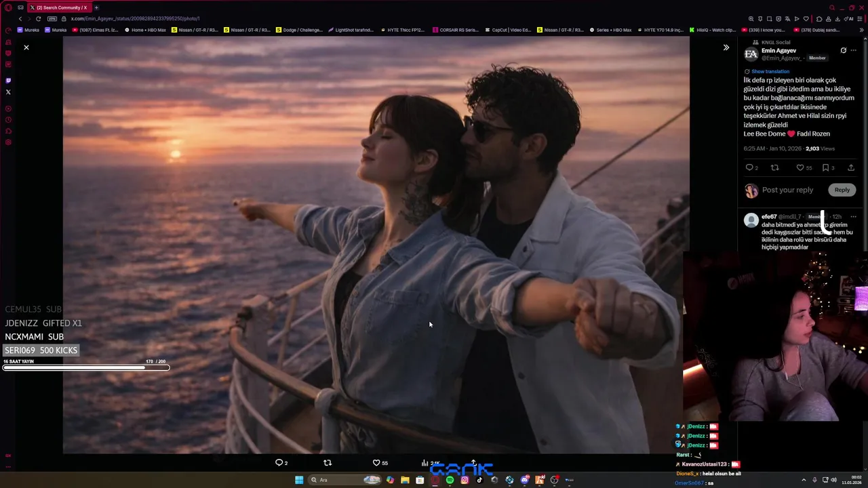868x488 pixels.
Task: Open Dodge / Challenger bookmark
Action: pos(299,30)
